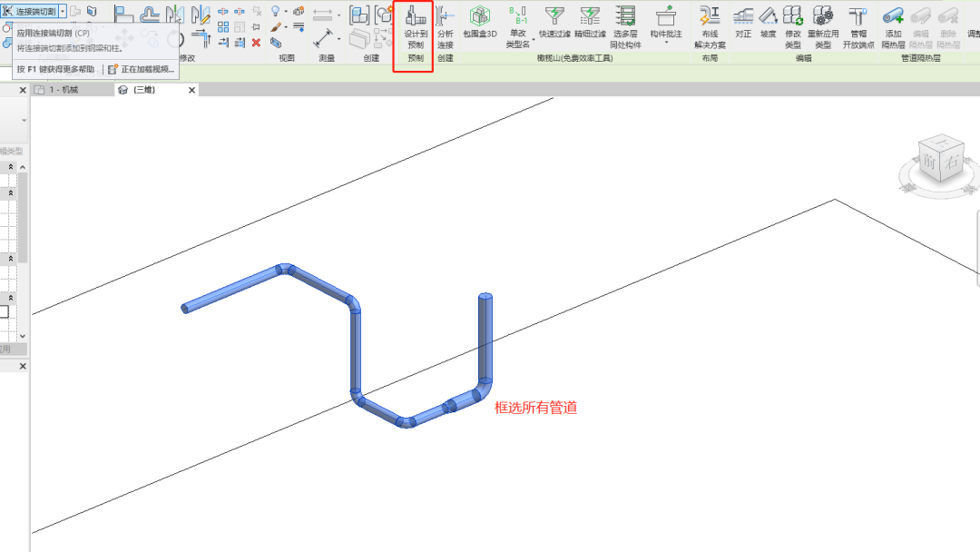Close the properties panel
This screenshot has width=980, height=552.
(x=23, y=90)
